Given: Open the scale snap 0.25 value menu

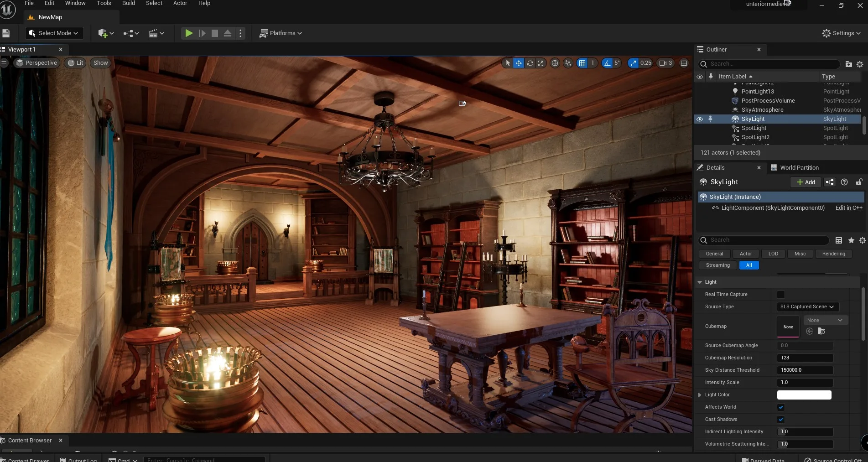Looking at the screenshot, I should click(646, 63).
